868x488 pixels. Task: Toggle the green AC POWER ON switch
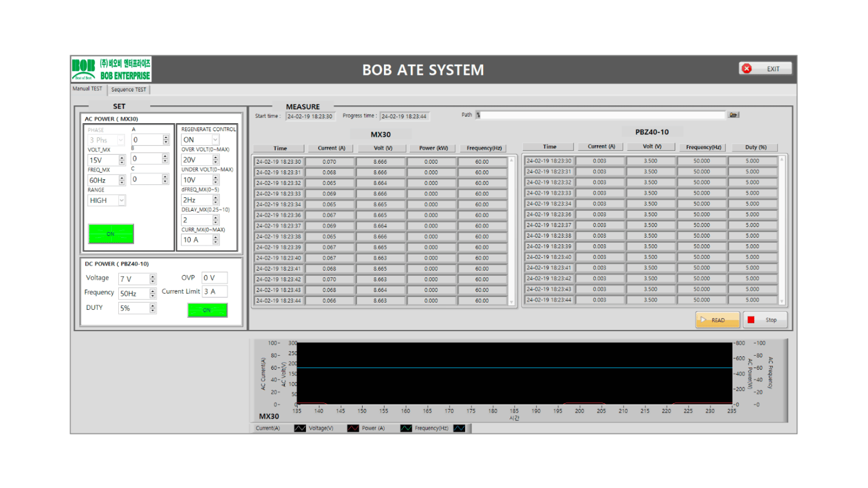click(x=111, y=234)
